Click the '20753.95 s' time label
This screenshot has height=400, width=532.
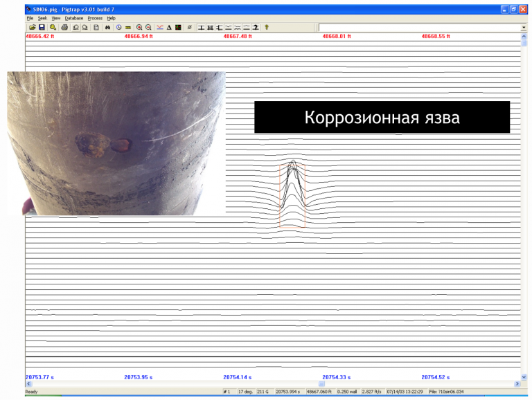[138, 377]
